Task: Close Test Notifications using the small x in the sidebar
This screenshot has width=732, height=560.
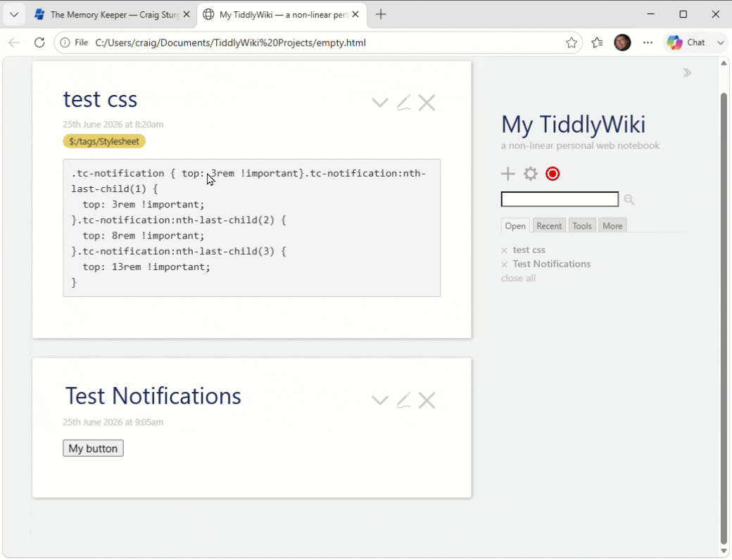Action: pyautogui.click(x=504, y=265)
